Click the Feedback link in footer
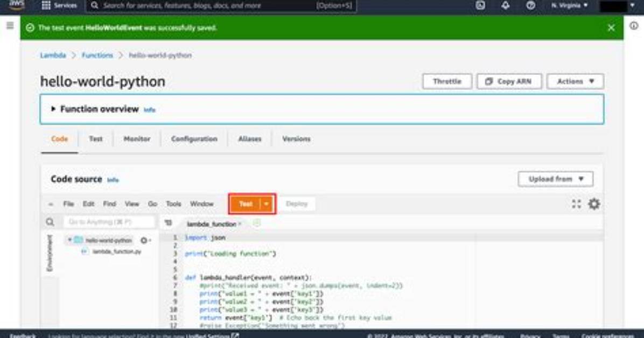 coord(23,335)
